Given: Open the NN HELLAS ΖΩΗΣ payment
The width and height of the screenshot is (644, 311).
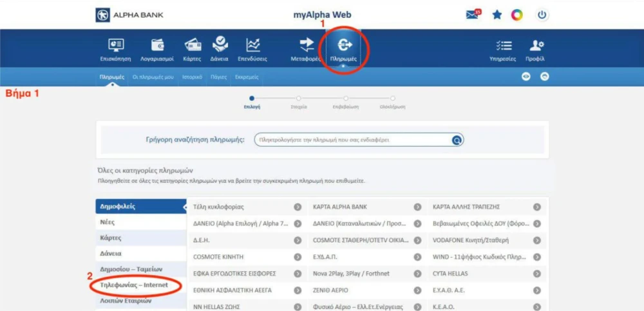Looking at the screenshot, I should tap(247, 306).
